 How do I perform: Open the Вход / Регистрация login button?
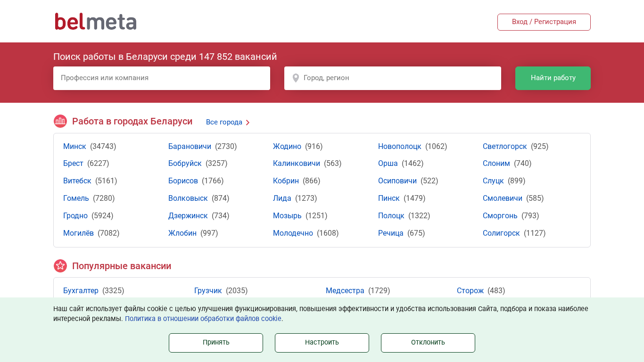point(544,22)
